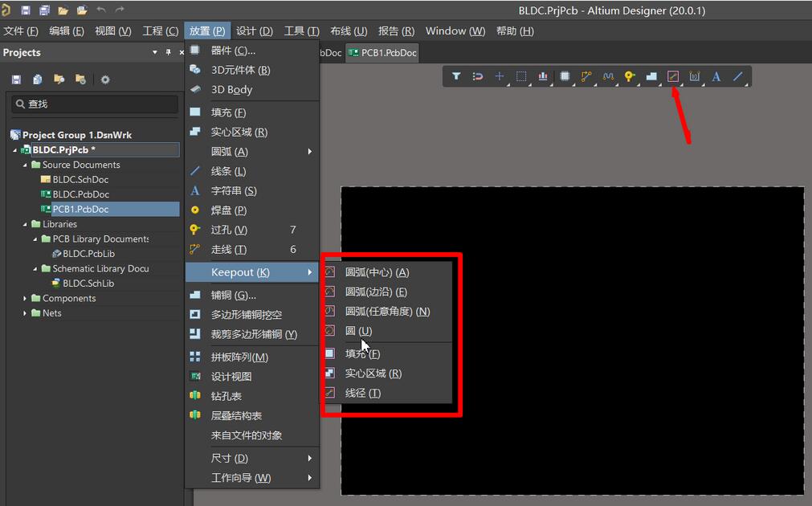
Task: Select 过孔 (V) menu entry
Action: (252, 230)
